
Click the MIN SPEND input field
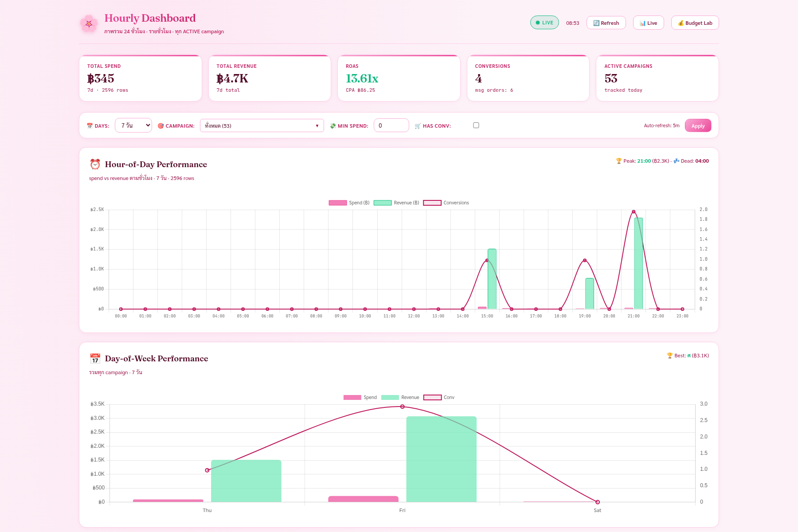click(391, 125)
